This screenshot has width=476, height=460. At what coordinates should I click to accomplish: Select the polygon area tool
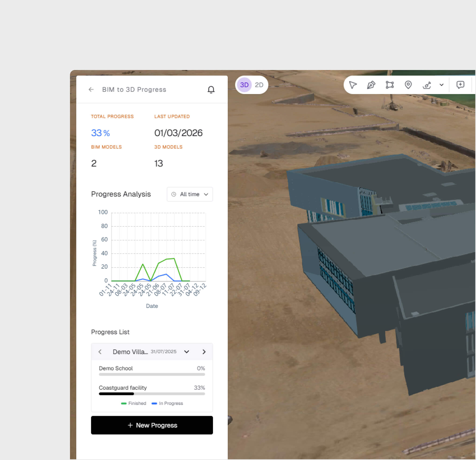[390, 85]
